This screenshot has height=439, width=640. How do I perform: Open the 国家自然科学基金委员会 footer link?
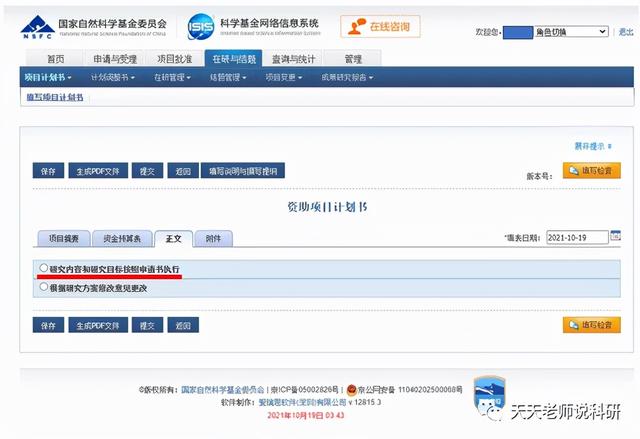(222, 390)
